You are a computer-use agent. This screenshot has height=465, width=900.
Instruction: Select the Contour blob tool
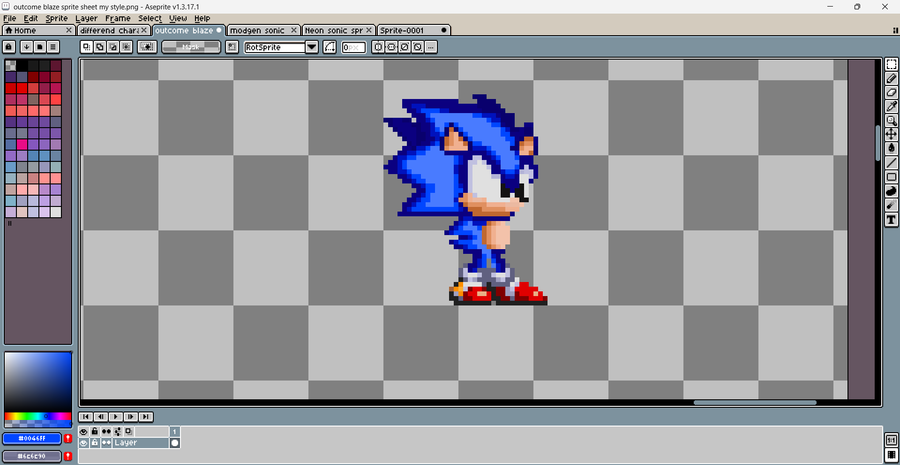click(891, 191)
